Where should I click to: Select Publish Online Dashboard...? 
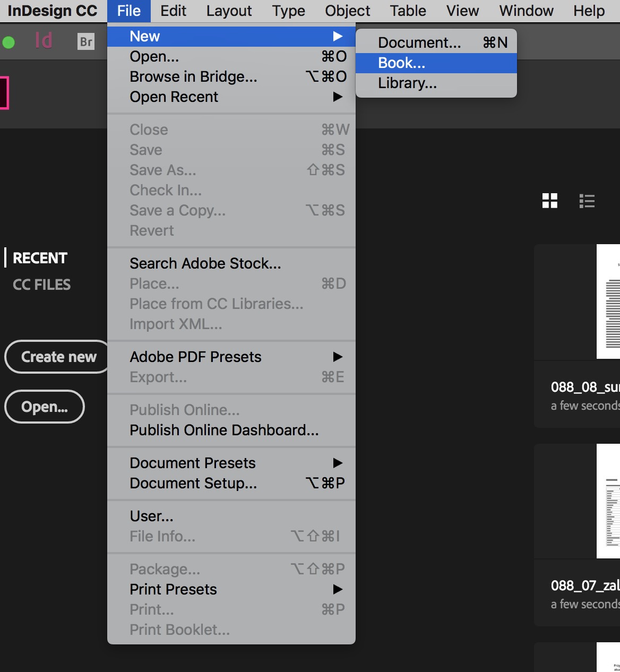231,430
